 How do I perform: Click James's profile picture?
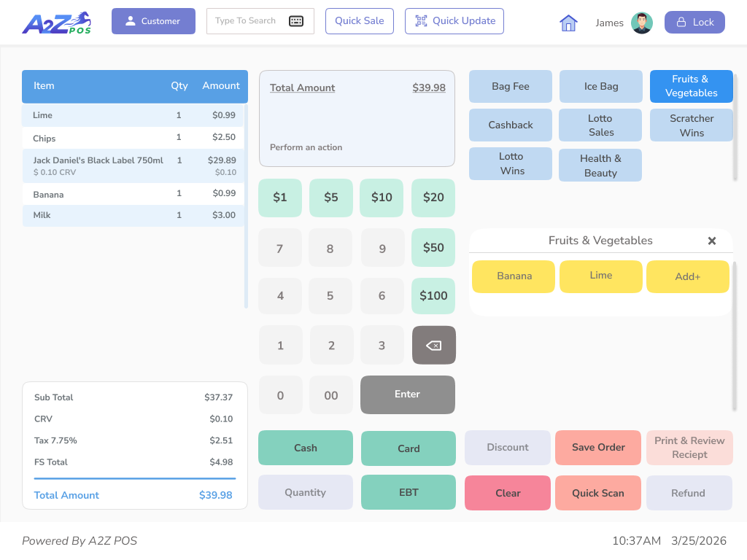pos(642,22)
